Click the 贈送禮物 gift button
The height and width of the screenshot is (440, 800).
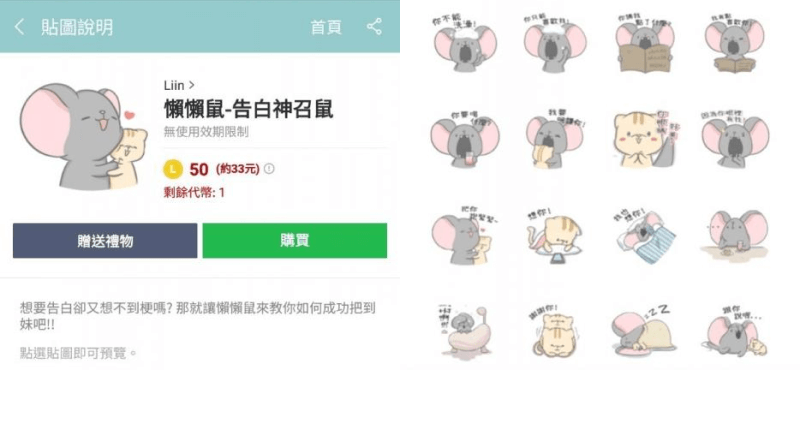[x=105, y=240]
